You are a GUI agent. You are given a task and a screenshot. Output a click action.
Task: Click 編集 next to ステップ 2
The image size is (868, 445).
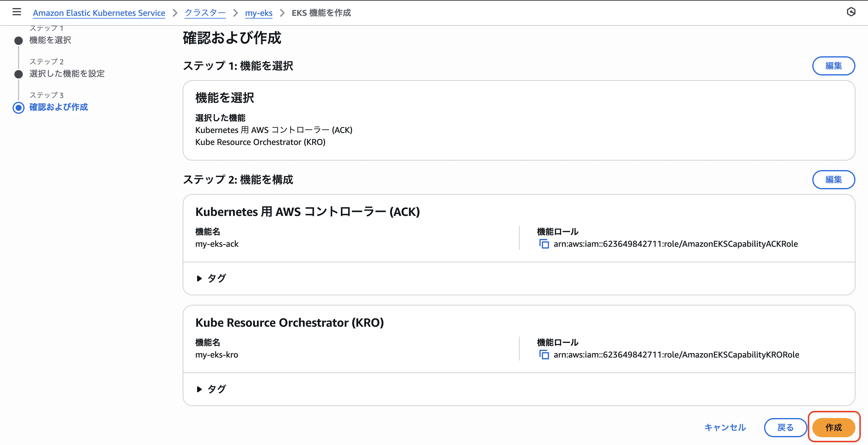click(x=833, y=180)
